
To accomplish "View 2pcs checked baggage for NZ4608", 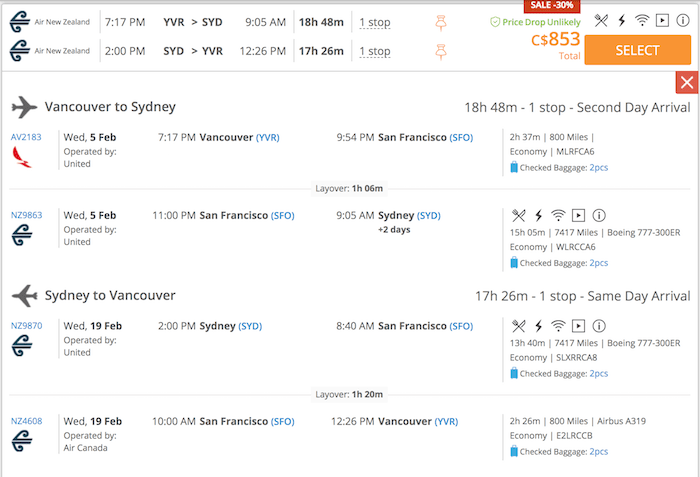I will [x=599, y=452].
